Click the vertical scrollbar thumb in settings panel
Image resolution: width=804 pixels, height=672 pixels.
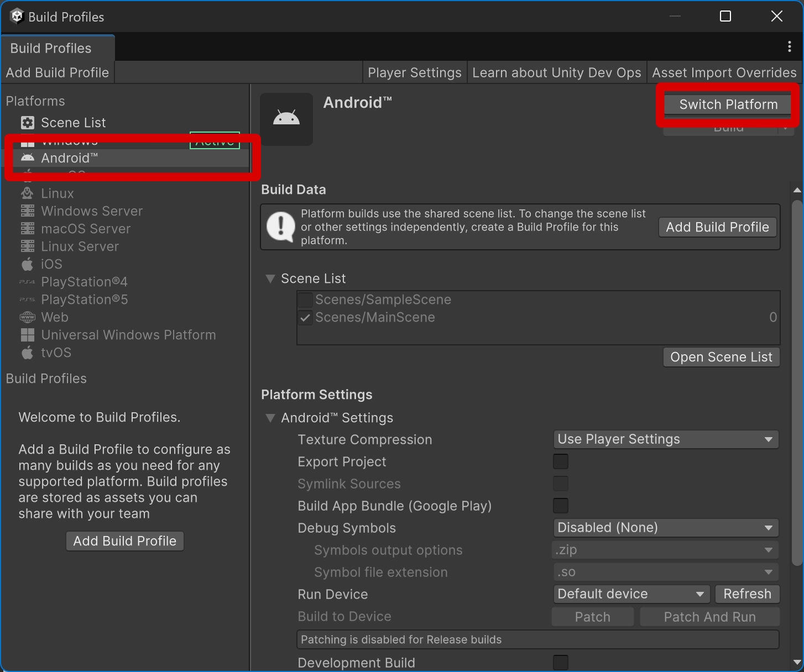797,382
